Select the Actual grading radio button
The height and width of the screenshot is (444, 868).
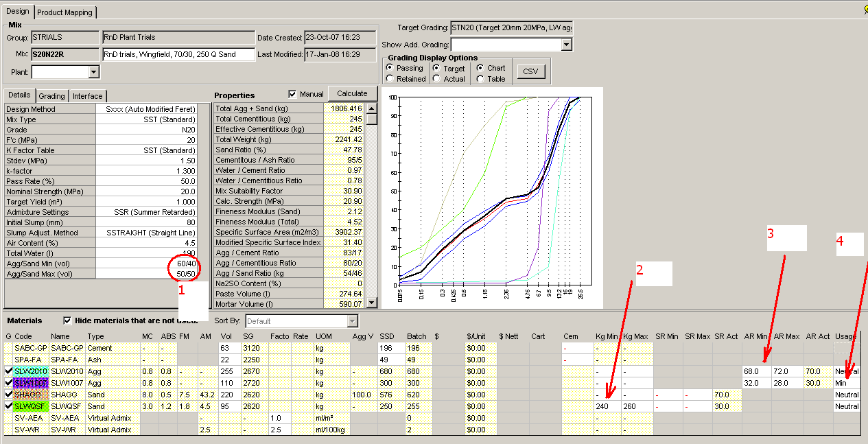pos(436,79)
